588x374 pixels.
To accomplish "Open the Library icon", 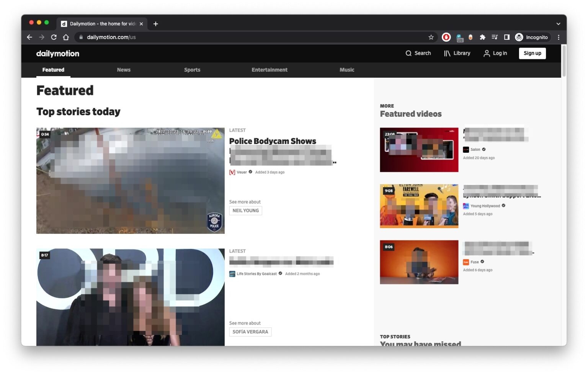I will point(447,53).
